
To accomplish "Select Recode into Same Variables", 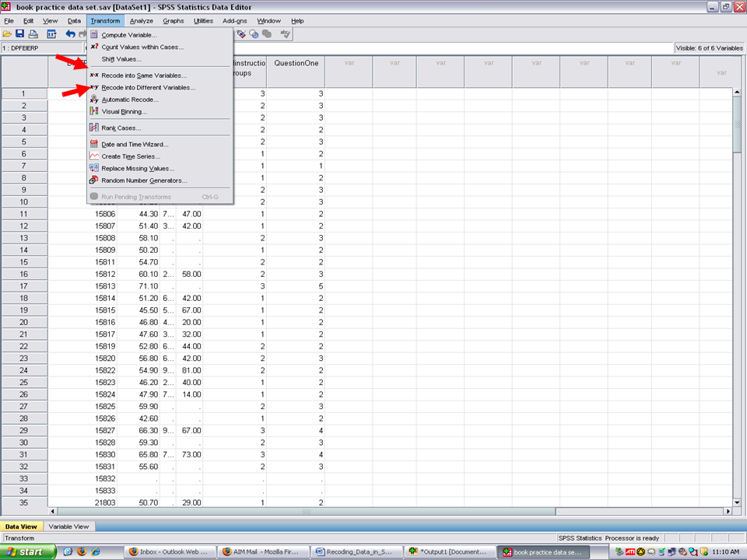I will tap(144, 75).
